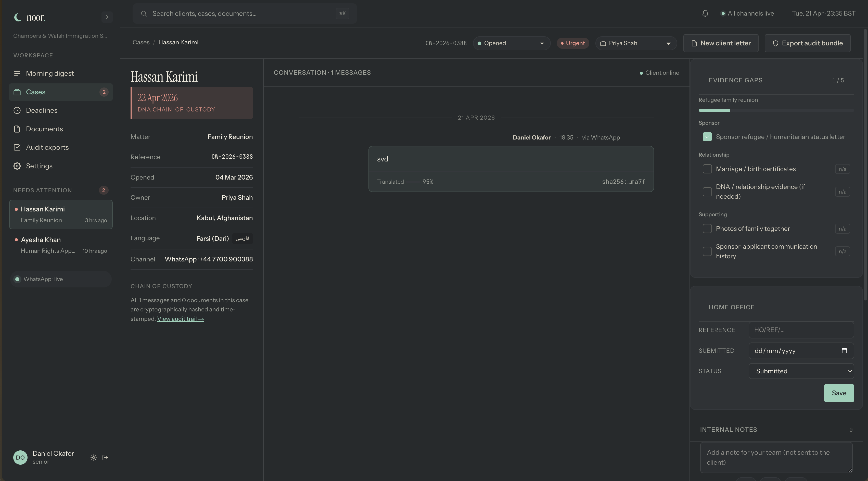This screenshot has width=868, height=481.
Task: Toggle n/a for Marriage / birth certificates
Action: 843,169
